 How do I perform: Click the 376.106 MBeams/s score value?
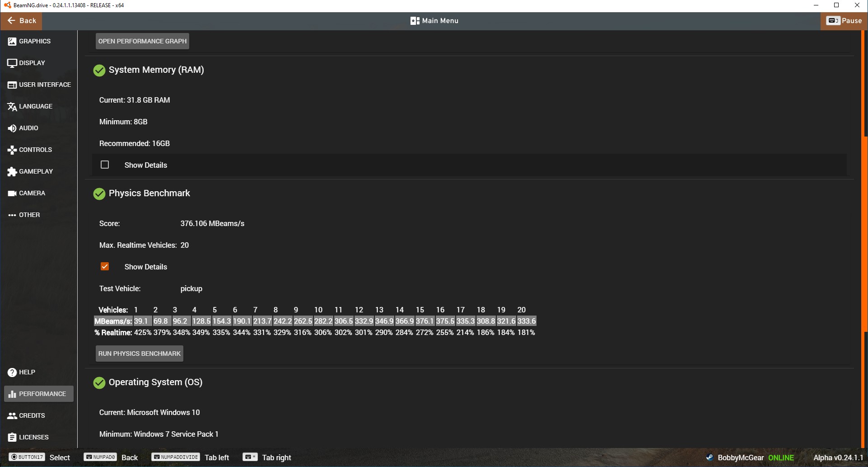click(212, 224)
